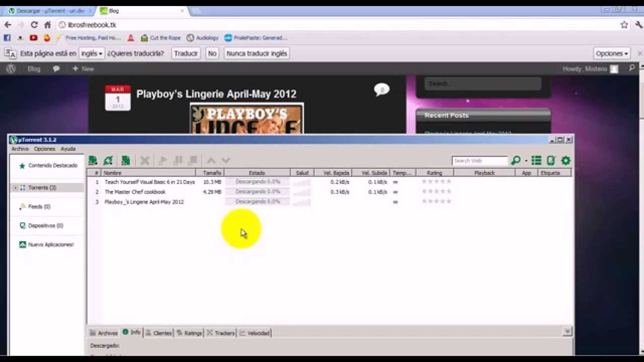Switch to the Clientes tab
This screenshot has width=644, height=362.
[x=158, y=333]
